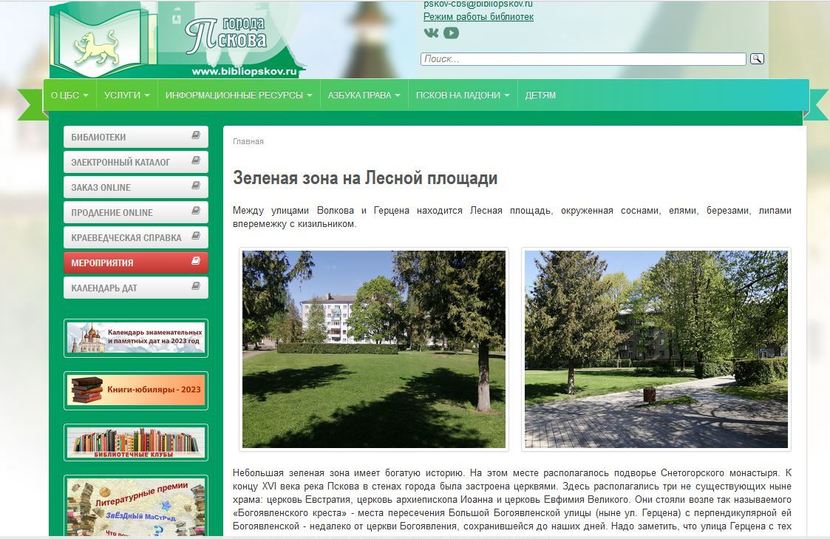Click book icon beside Электронный каталог
830x539 pixels.
point(196,160)
